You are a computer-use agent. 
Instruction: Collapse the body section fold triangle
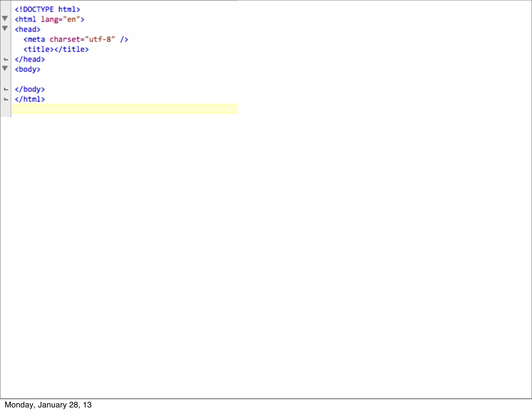5,68
